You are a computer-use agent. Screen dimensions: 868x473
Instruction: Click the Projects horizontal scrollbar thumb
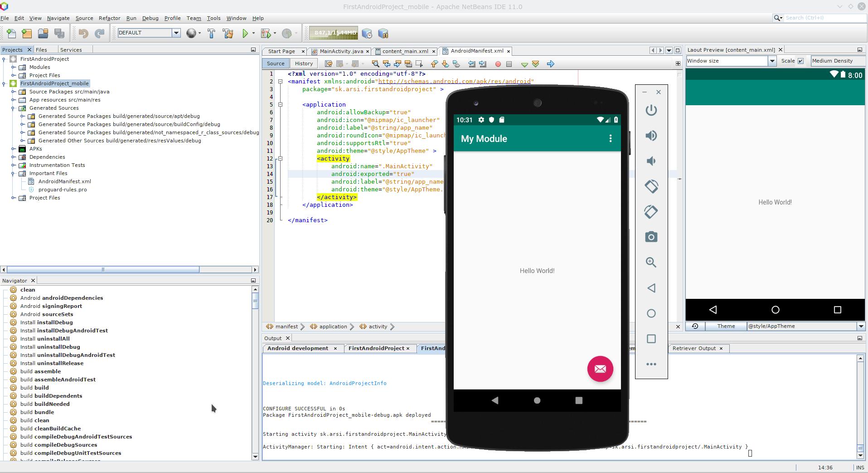tap(103, 270)
